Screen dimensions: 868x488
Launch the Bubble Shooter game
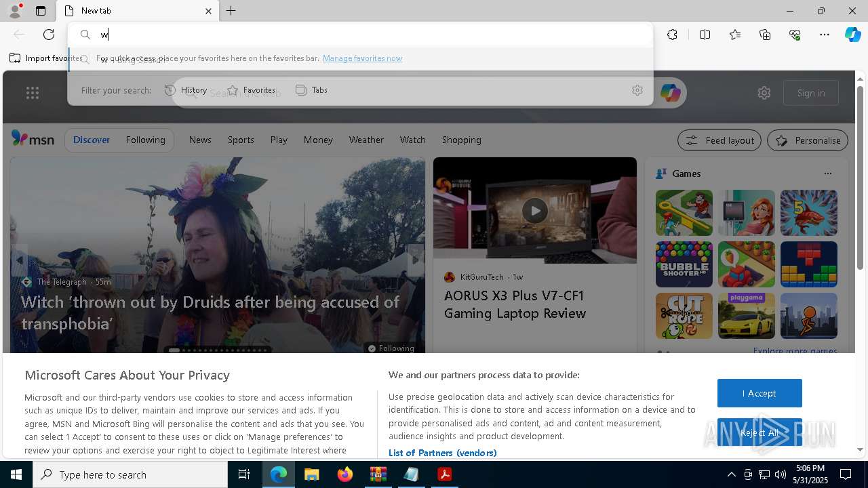point(684,264)
